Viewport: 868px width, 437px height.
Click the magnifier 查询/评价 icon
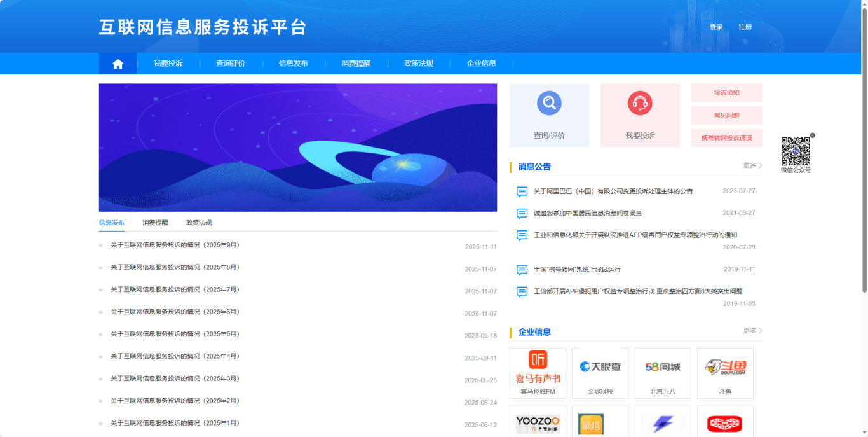click(x=549, y=103)
